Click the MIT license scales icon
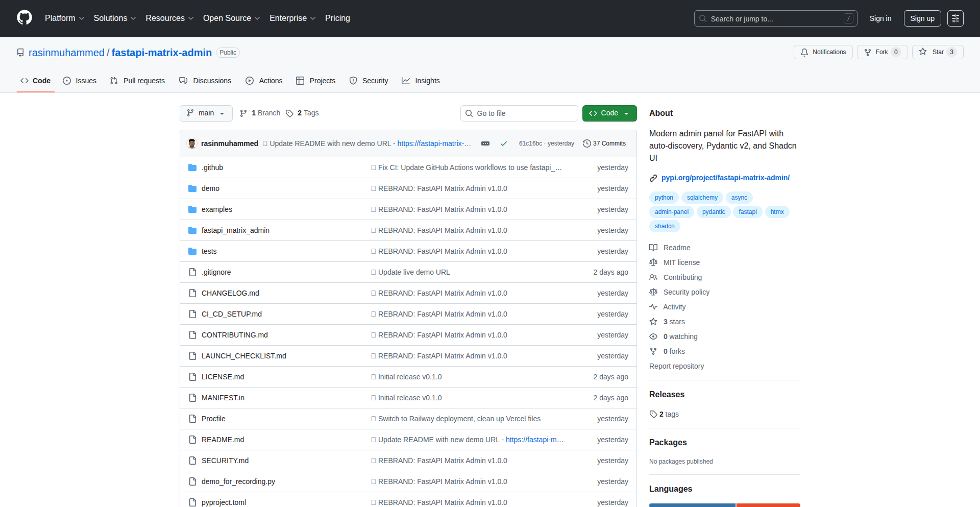The height and width of the screenshot is (507, 980). coord(653,262)
